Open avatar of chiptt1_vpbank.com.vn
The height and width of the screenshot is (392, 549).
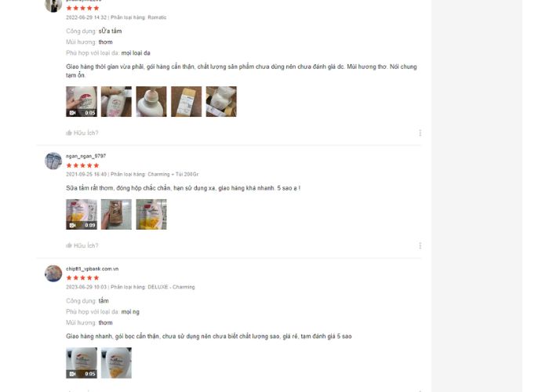[53, 274]
